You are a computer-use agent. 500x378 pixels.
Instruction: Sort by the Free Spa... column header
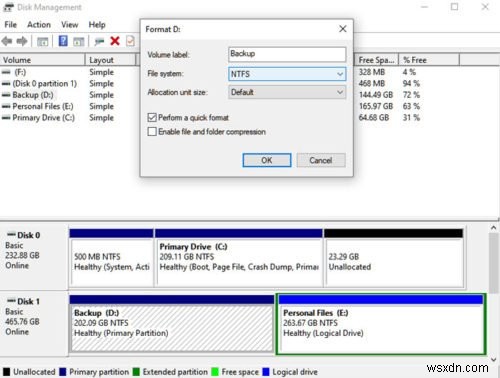point(376,60)
